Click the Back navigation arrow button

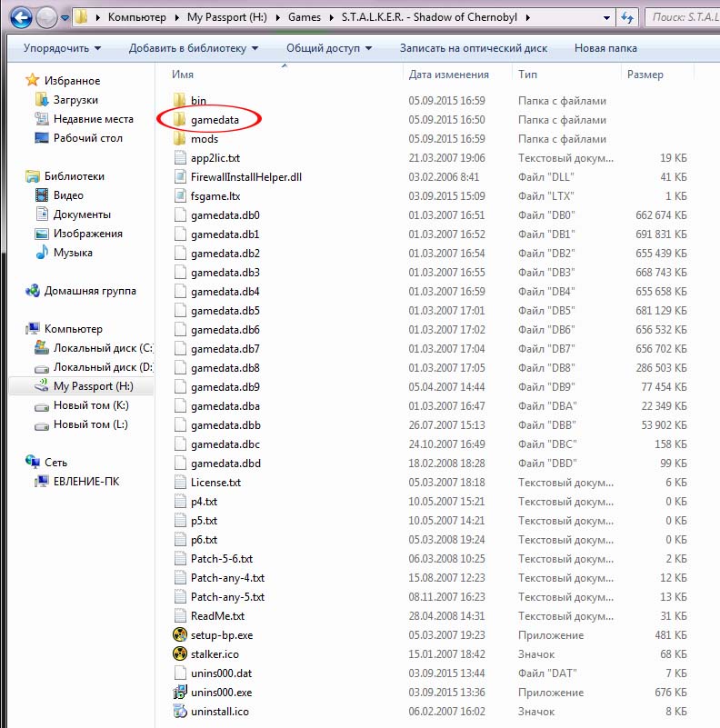(x=21, y=17)
